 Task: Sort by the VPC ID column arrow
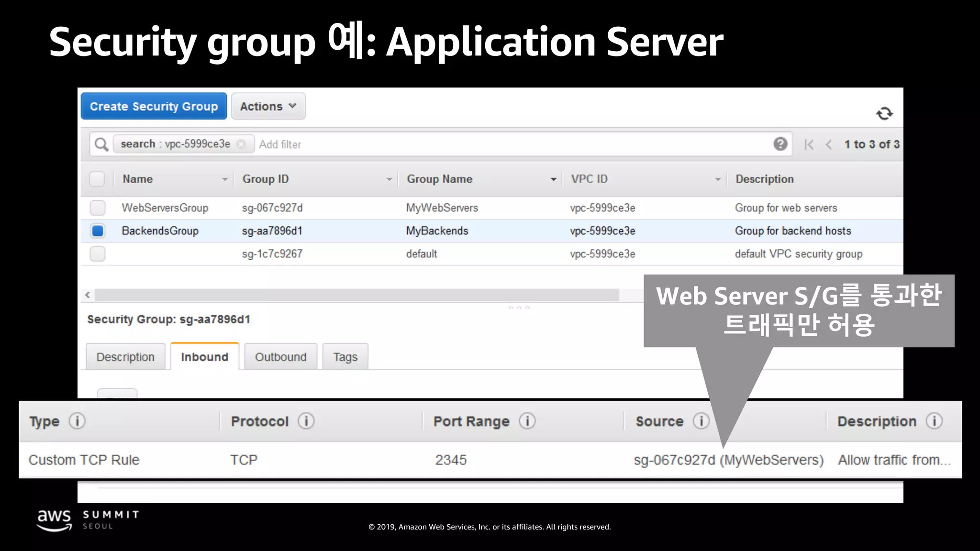point(718,179)
